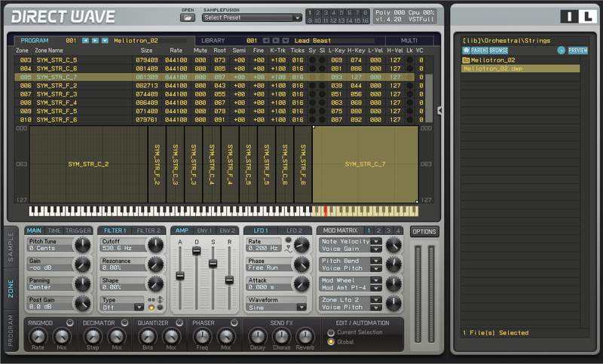
Task: Click the round preview speaker icon
Action: coord(561,50)
